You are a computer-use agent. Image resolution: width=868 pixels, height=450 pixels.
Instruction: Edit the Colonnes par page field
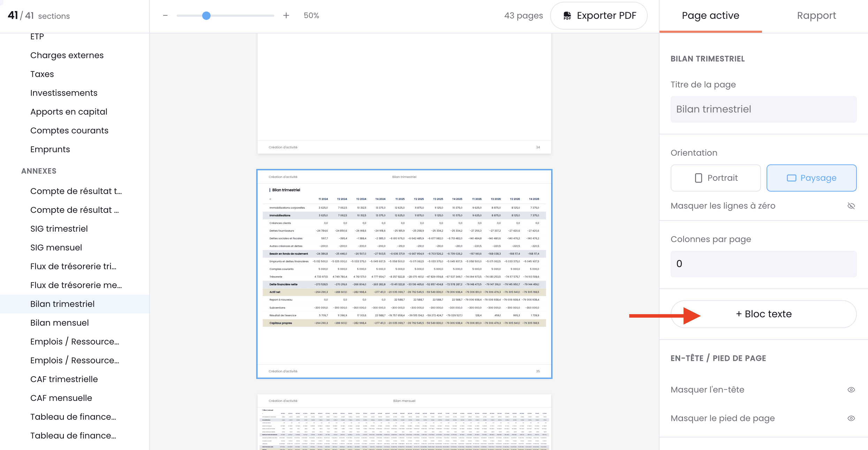pos(763,264)
